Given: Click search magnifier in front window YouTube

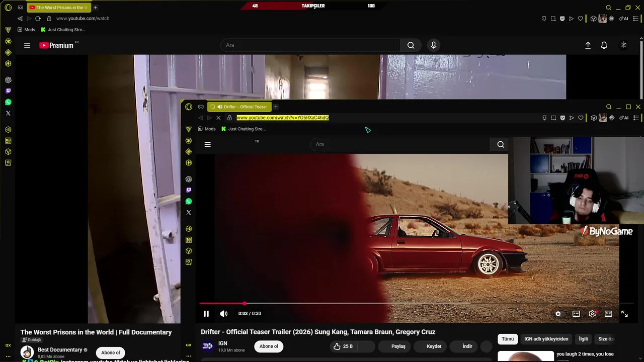Looking at the screenshot, I should pyautogui.click(x=501, y=144).
